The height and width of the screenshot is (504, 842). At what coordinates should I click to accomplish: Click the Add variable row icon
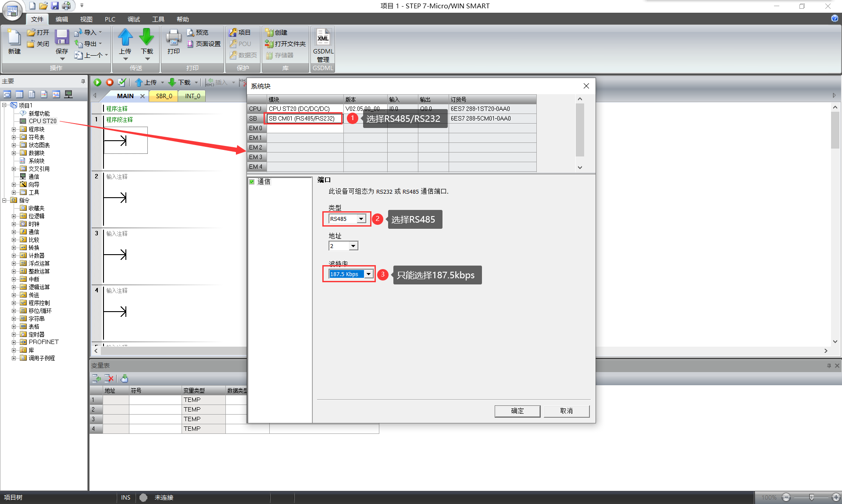[96, 378]
